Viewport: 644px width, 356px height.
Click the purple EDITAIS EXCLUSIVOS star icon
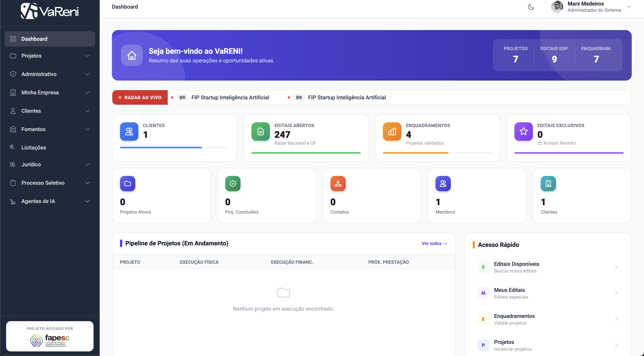coord(523,131)
